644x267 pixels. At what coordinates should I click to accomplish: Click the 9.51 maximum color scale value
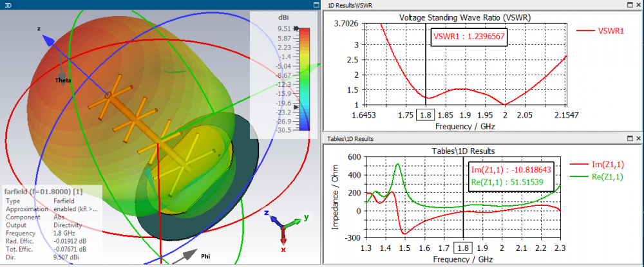click(x=284, y=29)
